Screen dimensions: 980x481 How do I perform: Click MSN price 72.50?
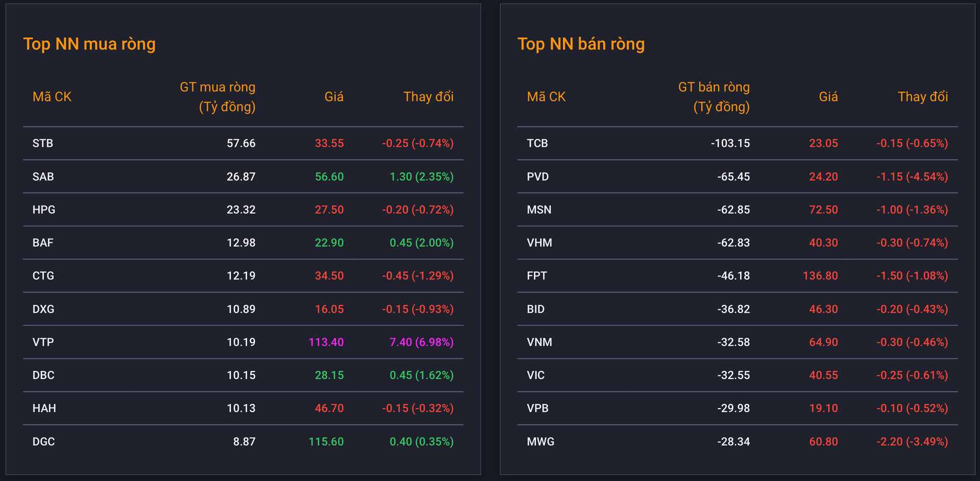point(823,210)
